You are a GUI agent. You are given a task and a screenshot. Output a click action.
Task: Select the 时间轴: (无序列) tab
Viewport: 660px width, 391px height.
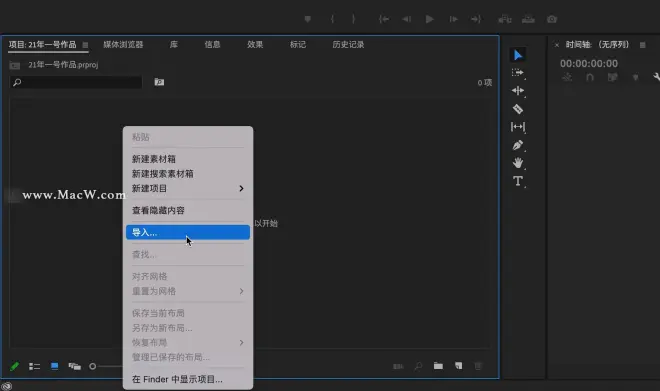pos(597,45)
